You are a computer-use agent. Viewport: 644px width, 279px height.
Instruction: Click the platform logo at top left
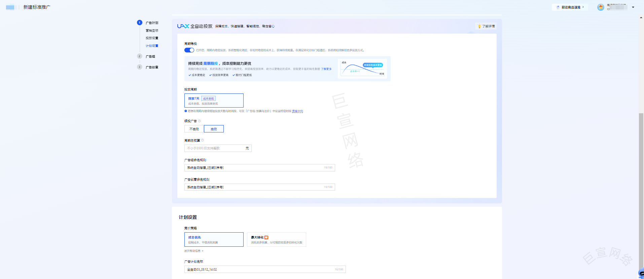click(10, 7)
